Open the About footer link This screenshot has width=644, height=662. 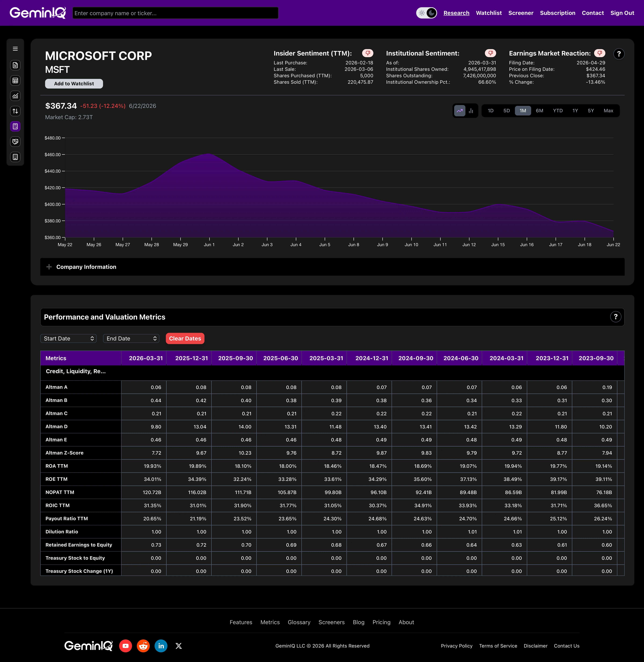tap(406, 622)
